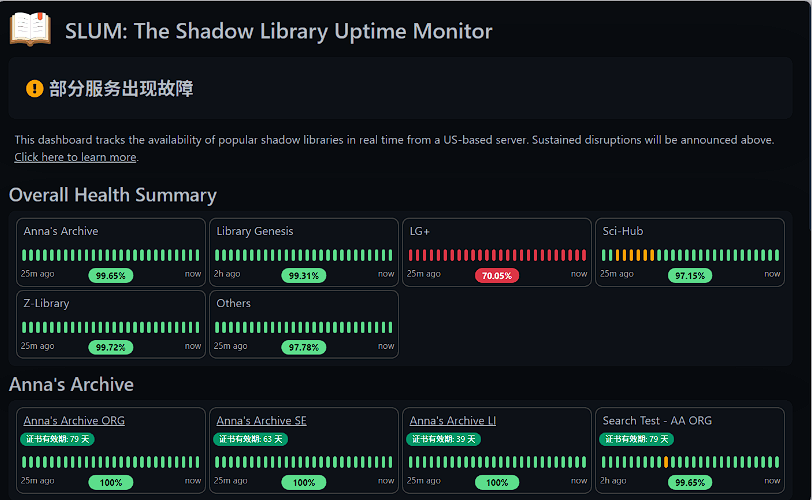Screen dimensions: 812x500
Task: Click the Sci-Hub heartbeat bar
Action: (690, 255)
